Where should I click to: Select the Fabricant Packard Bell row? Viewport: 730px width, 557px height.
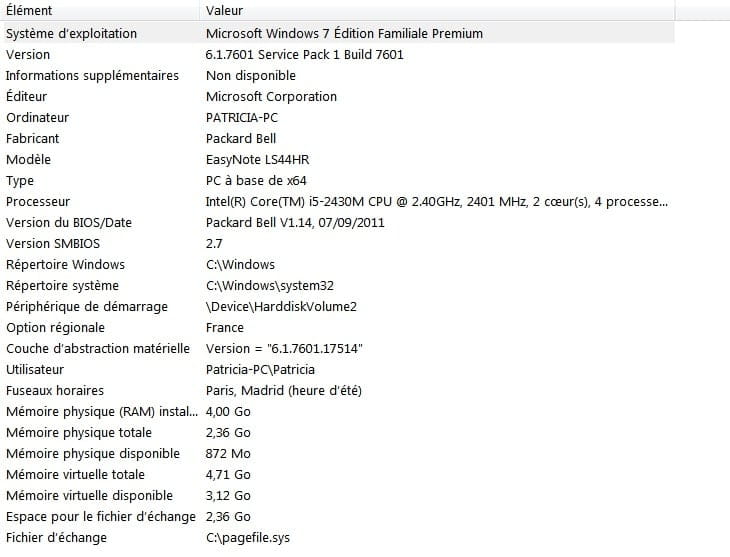(x=338, y=138)
